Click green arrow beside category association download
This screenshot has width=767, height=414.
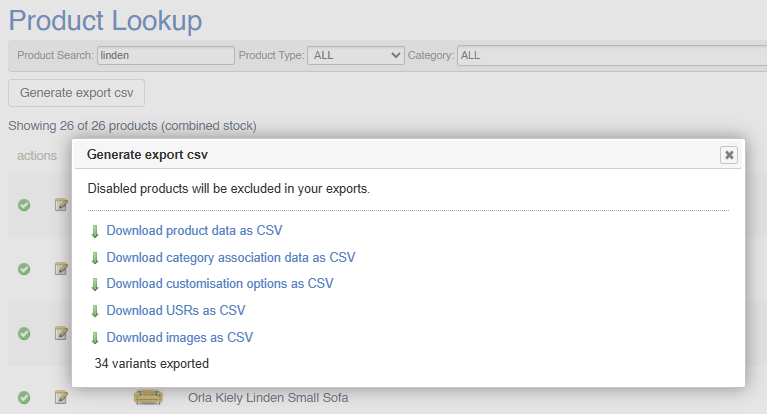pos(95,258)
